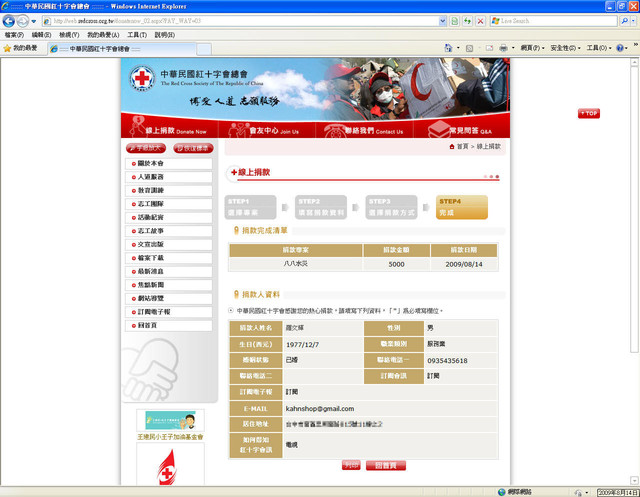This screenshot has width=640, height=497.
Task: Open the 說明(H) menu
Action: point(164,35)
